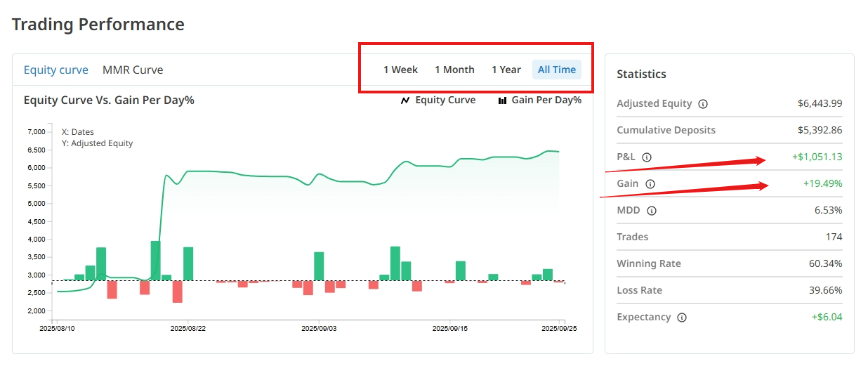Select the 1 Week time range

coord(400,70)
